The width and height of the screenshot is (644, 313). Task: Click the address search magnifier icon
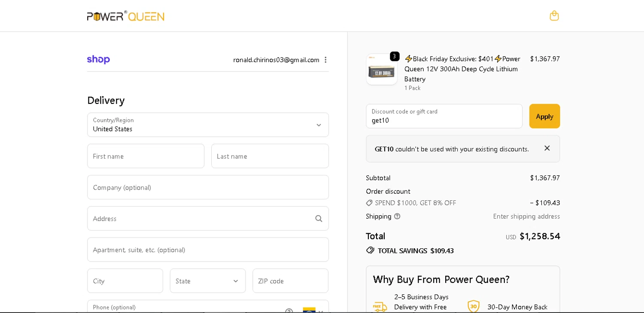[319, 219]
